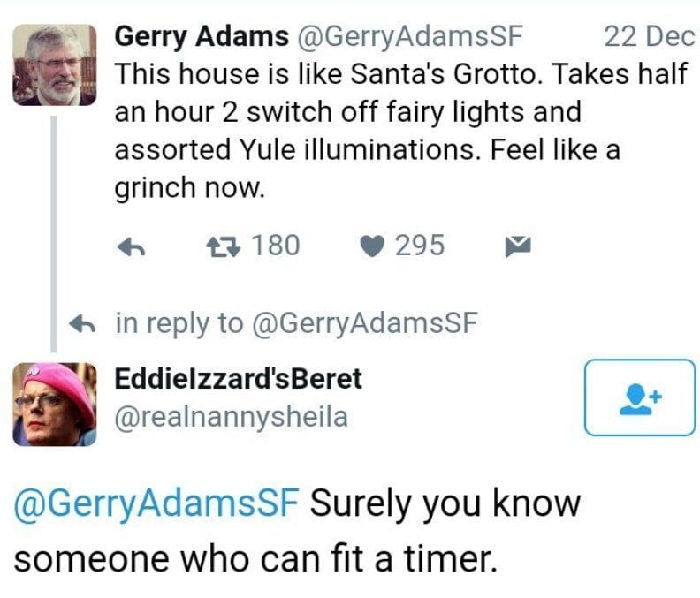
Task: Open the pink beret profile avatar
Action: click(54, 404)
